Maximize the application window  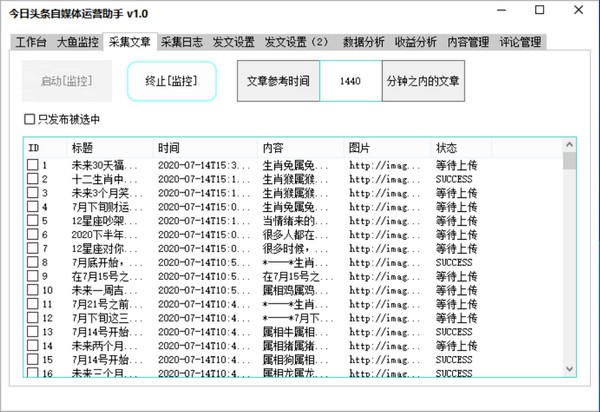point(539,10)
